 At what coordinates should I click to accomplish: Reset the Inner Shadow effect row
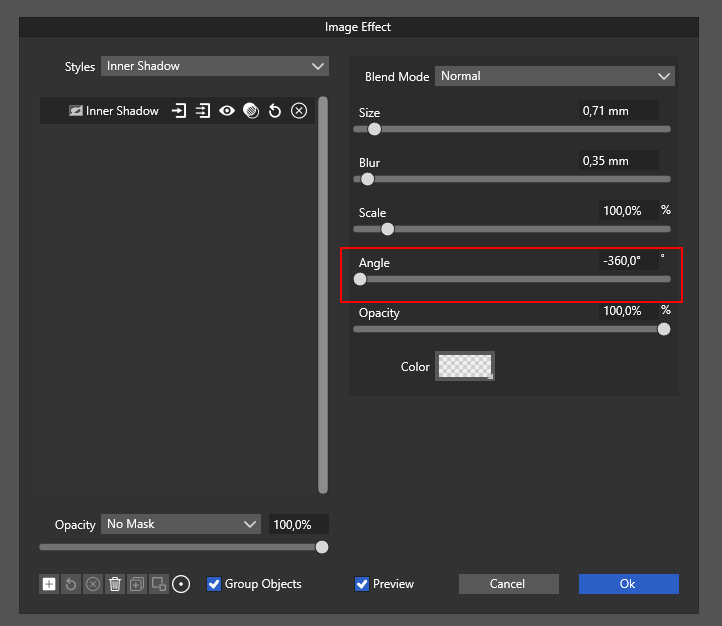pyautogui.click(x=275, y=111)
